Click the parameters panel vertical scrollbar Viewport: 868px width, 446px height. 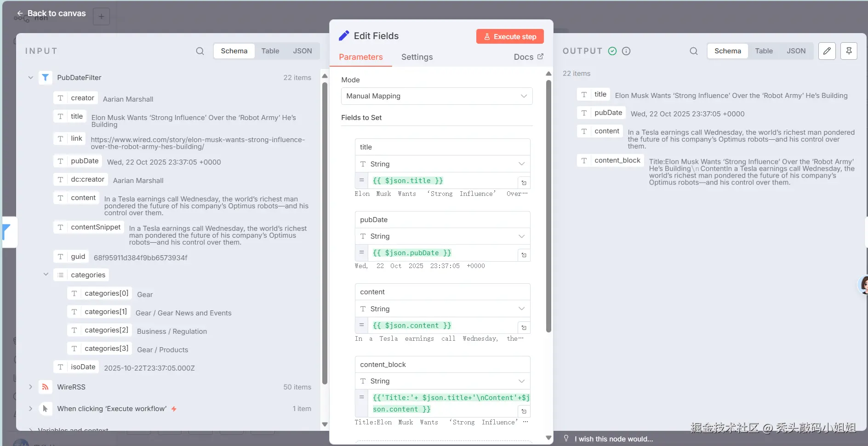pos(548,206)
